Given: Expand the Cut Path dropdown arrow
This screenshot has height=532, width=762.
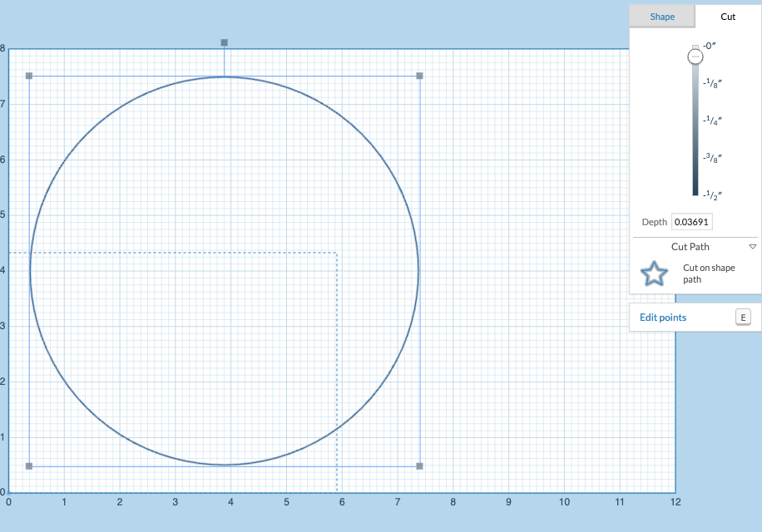Looking at the screenshot, I should coord(753,247).
